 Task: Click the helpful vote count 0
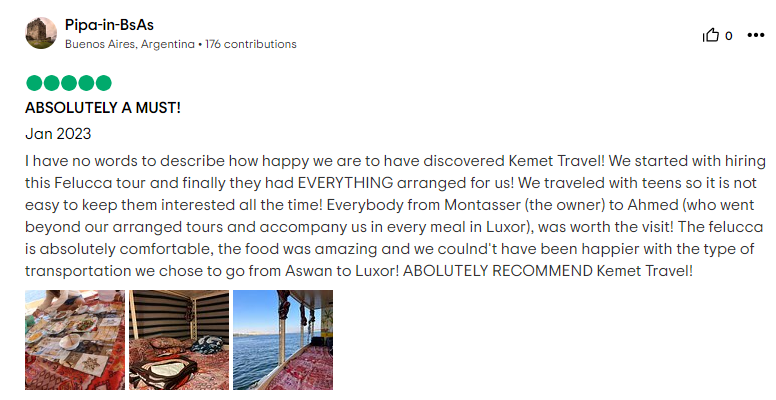pyautogui.click(x=729, y=36)
